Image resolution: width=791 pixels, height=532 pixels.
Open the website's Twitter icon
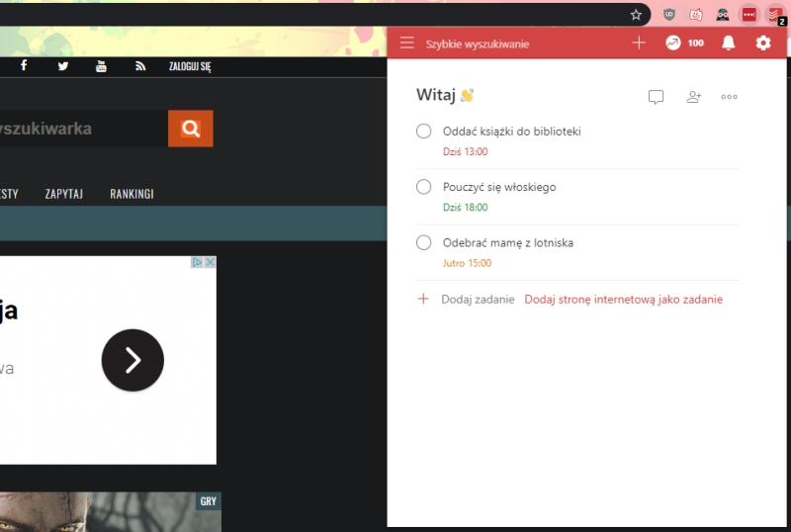[62, 65]
